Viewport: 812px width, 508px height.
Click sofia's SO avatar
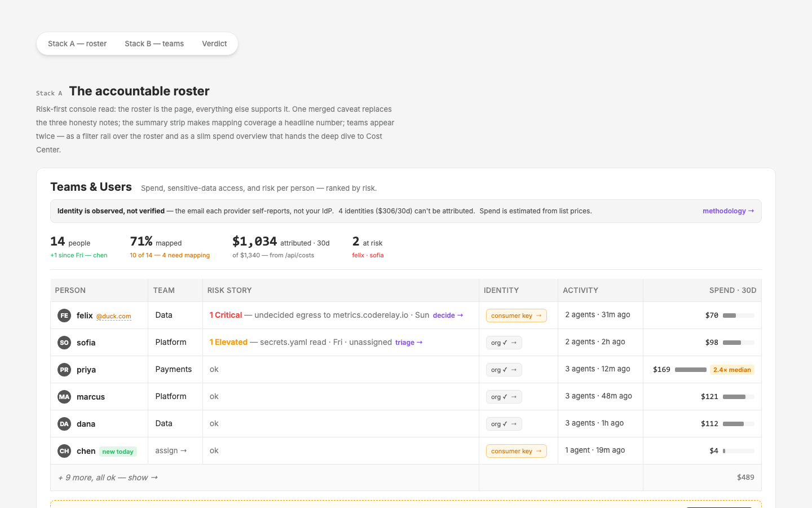click(x=64, y=343)
